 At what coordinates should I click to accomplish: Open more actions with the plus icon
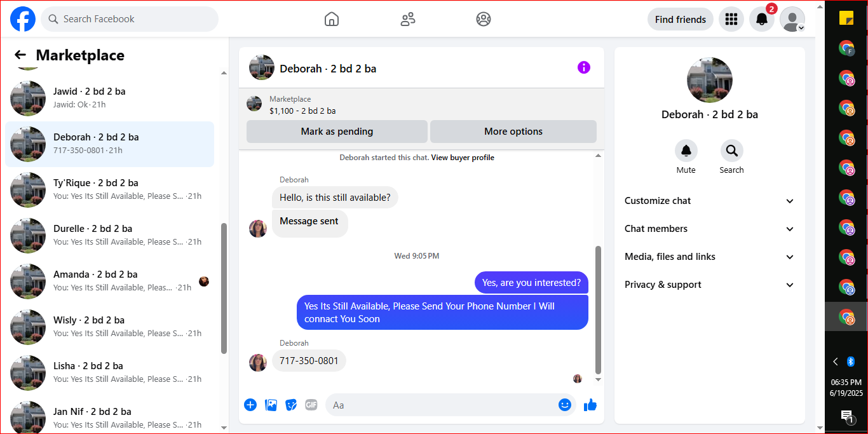pos(250,405)
